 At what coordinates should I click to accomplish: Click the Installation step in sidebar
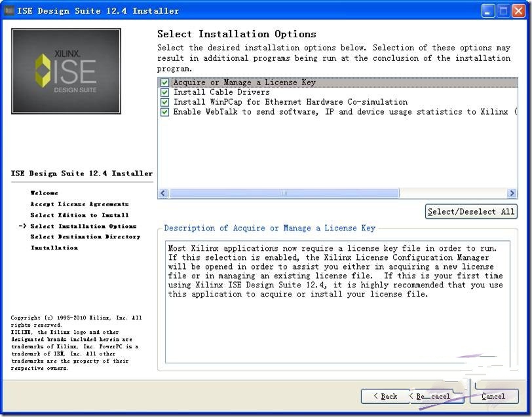tap(54, 248)
